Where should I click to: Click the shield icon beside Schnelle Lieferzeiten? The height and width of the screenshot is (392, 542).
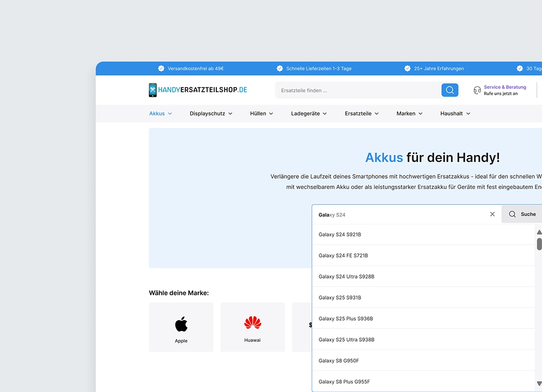coord(279,68)
